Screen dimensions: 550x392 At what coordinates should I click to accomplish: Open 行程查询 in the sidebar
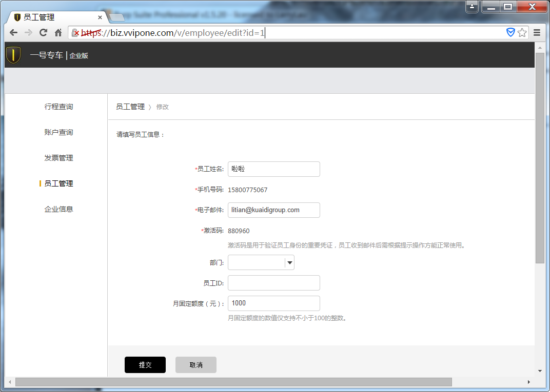tap(58, 107)
